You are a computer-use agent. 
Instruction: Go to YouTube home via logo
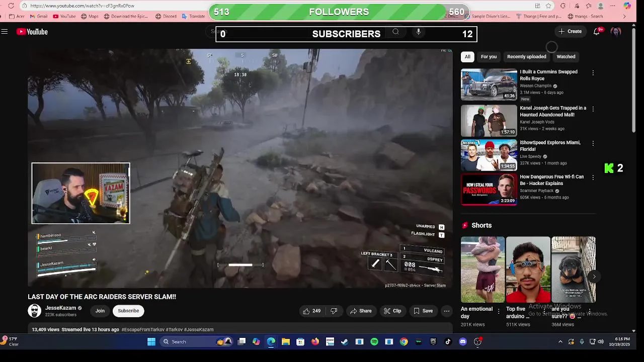click(x=32, y=32)
